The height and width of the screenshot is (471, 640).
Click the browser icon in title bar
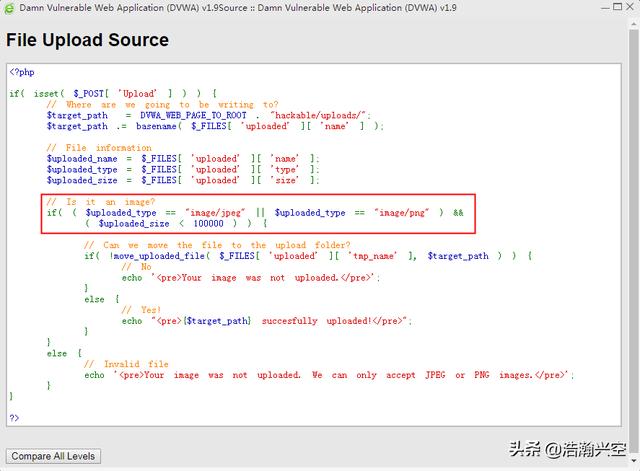click(x=9, y=8)
